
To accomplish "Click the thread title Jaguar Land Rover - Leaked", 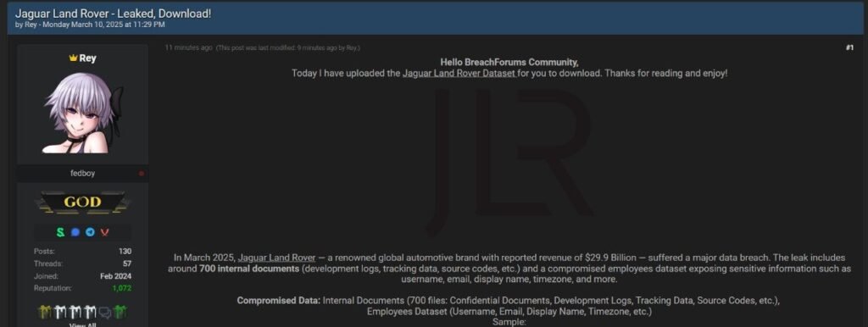I will pyautogui.click(x=113, y=14).
